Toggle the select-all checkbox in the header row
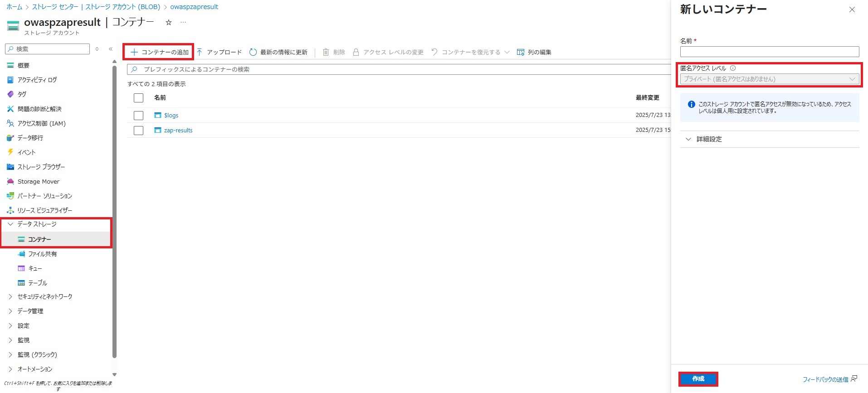868x393 pixels. [x=139, y=98]
